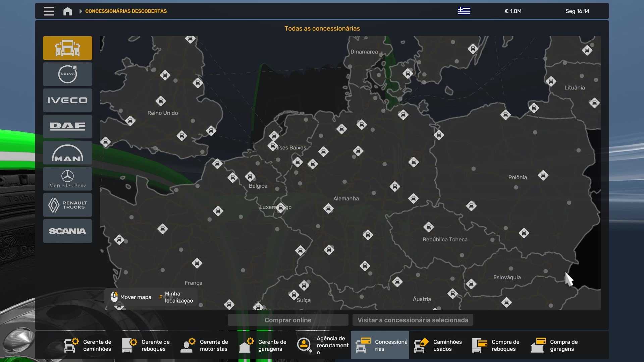
Task: Open the Compra de garagens tab
Action: point(555,345)
